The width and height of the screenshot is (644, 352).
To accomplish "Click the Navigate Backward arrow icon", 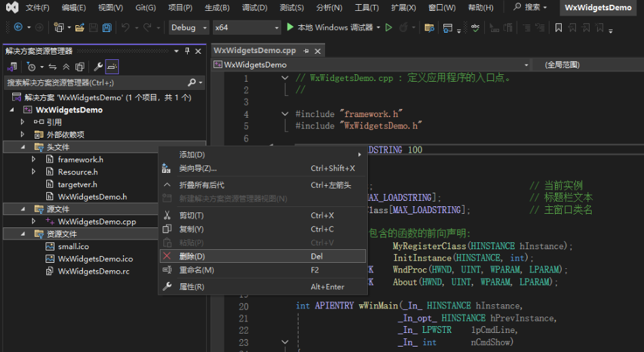I will pyautogui.click(x=18, y=27).
